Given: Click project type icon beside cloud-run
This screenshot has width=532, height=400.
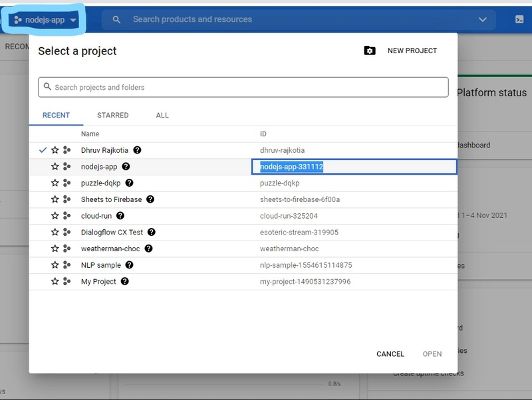Looking at the screenshot, I should 67,215.
